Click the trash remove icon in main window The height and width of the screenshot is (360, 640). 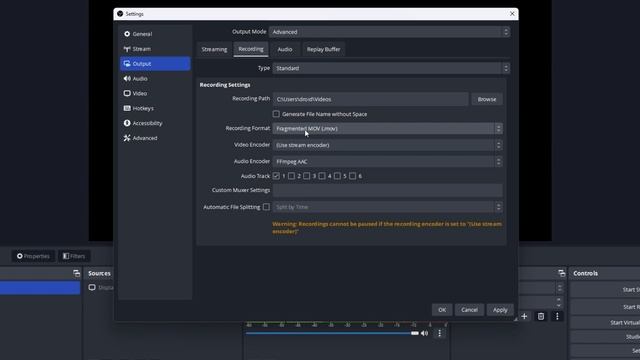541,316
